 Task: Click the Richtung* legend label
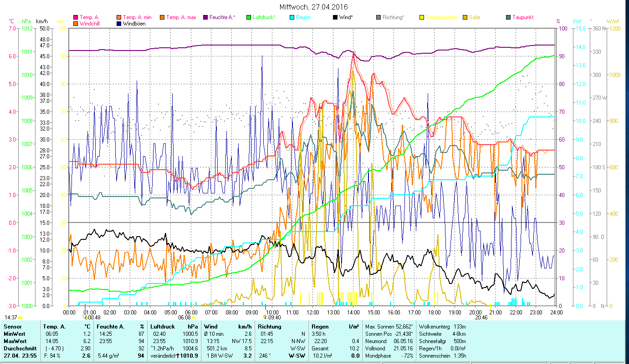pos(394,17)
